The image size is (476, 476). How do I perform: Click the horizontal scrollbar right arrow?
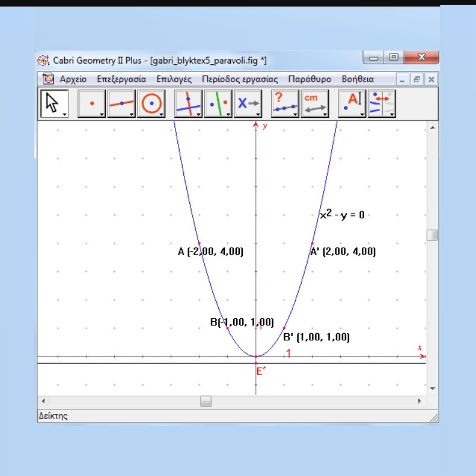pos(420,401)
